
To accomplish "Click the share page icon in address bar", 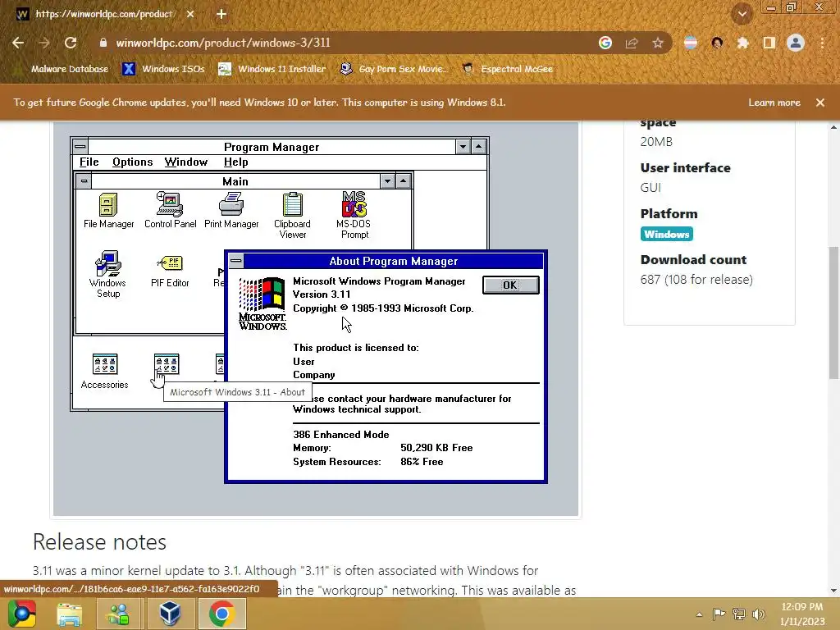I will click(632, 43).
